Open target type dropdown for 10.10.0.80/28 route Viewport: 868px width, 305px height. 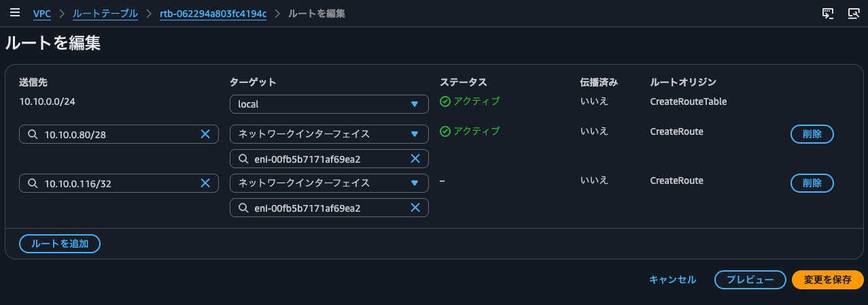point(329,134)
